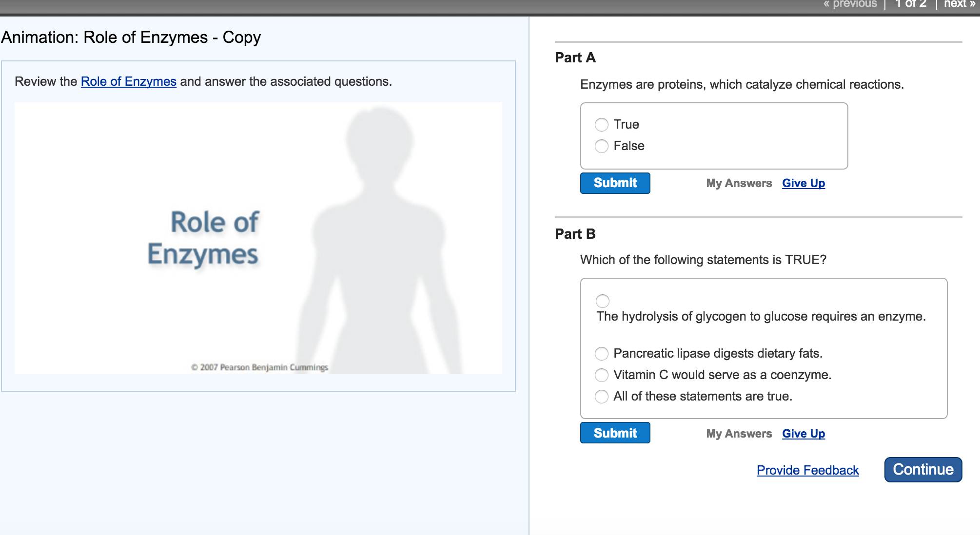
Task: Select Vitamin C coenzyme option
Action: (602, 375)
